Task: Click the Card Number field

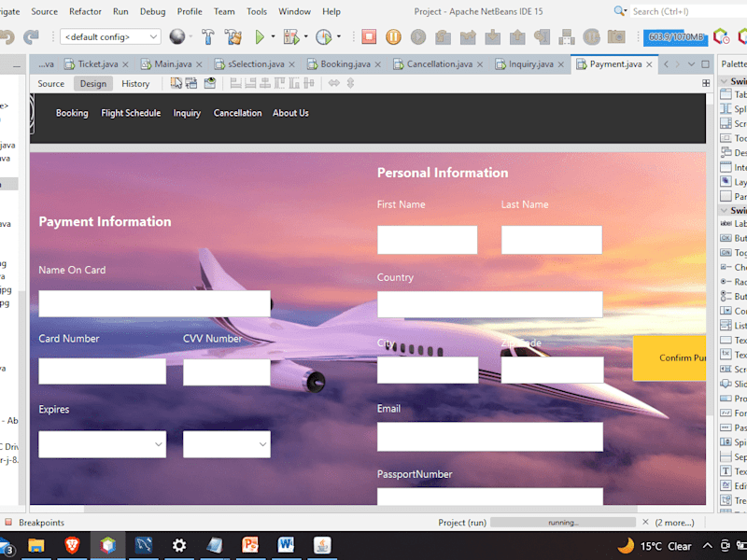Action: coord(103,371)
